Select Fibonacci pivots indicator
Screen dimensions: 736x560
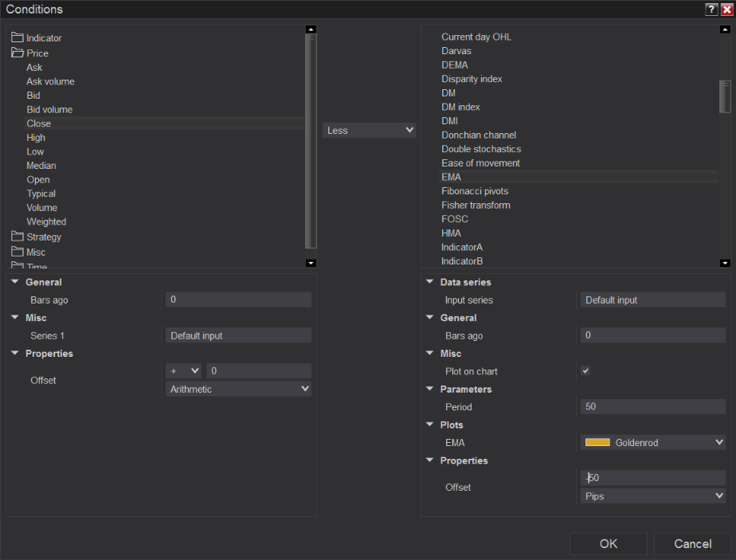[x=475, y=191]
